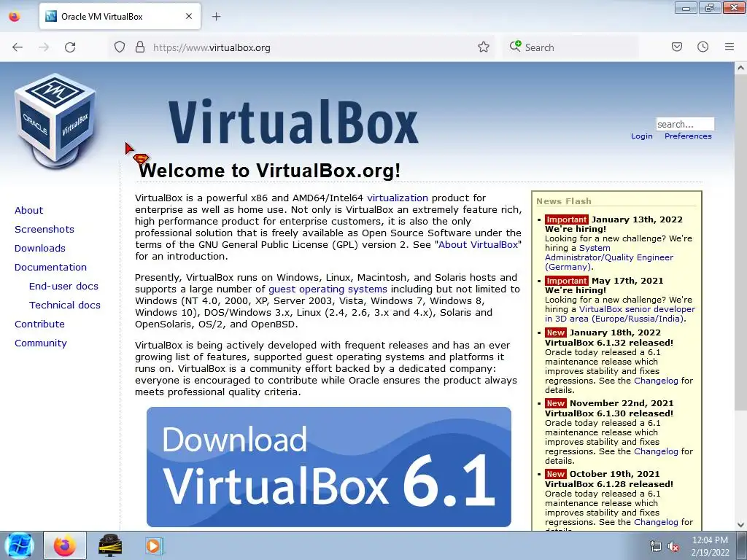Open Changelog link for VirtualBox 6.1.28
Screen dimensions: 747x560
(x=656, y=522)
